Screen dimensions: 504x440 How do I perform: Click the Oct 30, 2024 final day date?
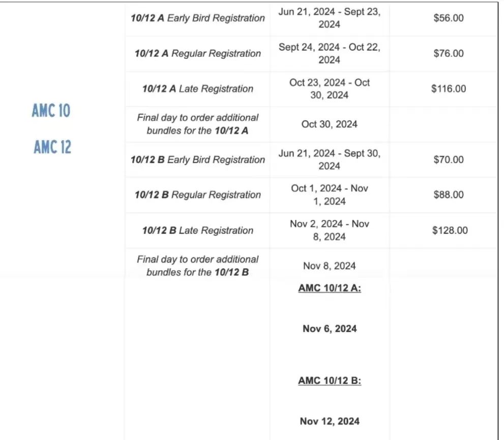329,124
